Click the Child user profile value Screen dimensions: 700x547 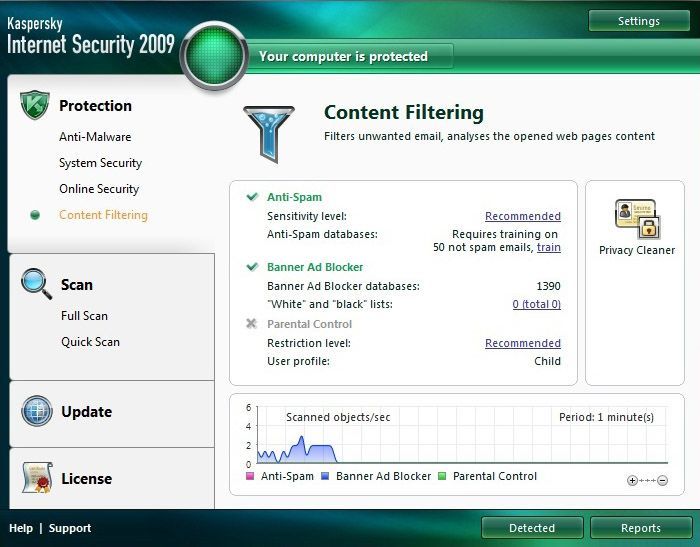[547, 361]
